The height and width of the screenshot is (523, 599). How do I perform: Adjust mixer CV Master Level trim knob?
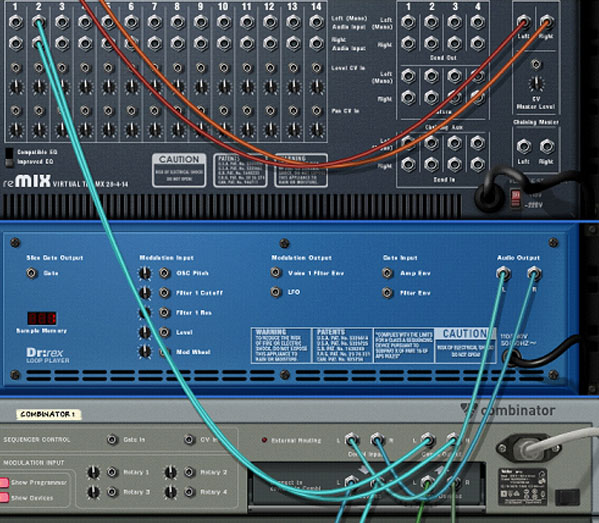coord(536,84)
